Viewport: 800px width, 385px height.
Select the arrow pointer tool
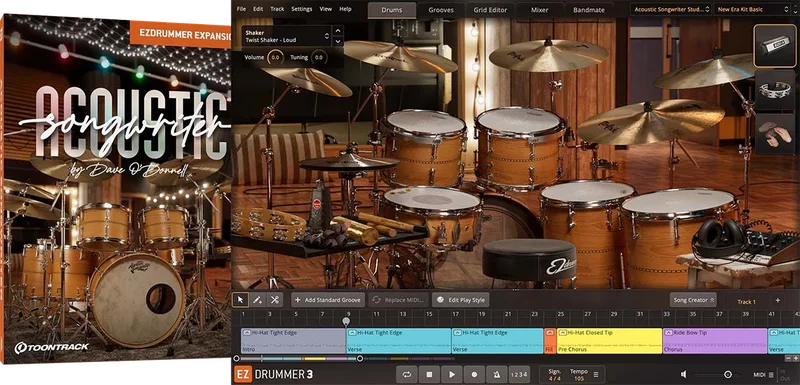point(240,300)
